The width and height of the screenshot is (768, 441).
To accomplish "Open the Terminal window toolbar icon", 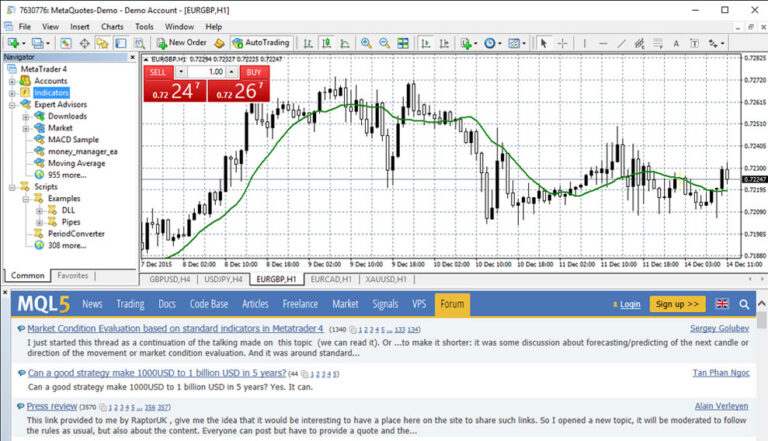I will click(120, 43).
